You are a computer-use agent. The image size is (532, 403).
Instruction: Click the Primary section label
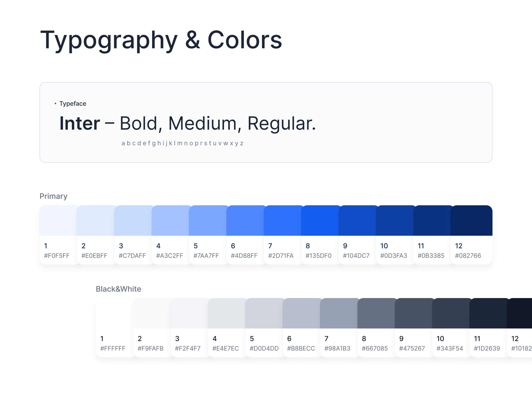[53, 196]
